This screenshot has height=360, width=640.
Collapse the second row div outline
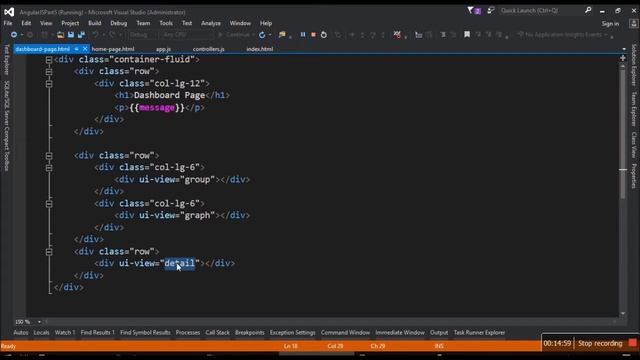pos(49,156)
